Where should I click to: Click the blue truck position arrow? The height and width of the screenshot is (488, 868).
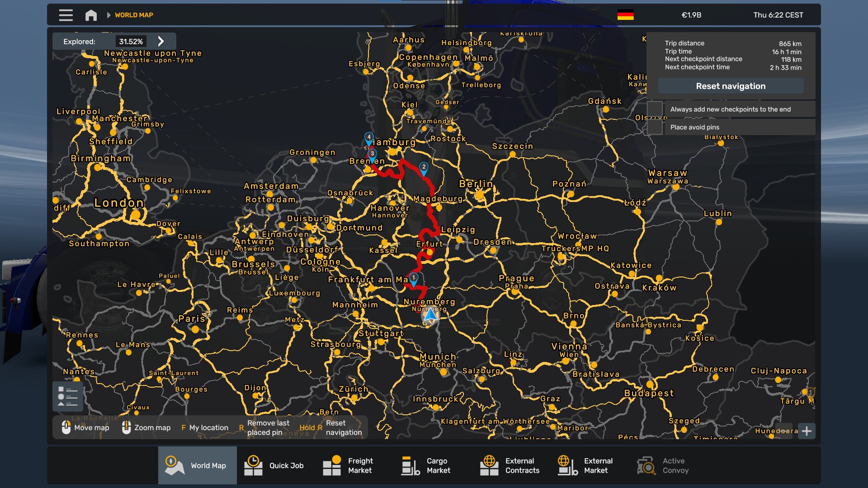click(x=430, y=314)
